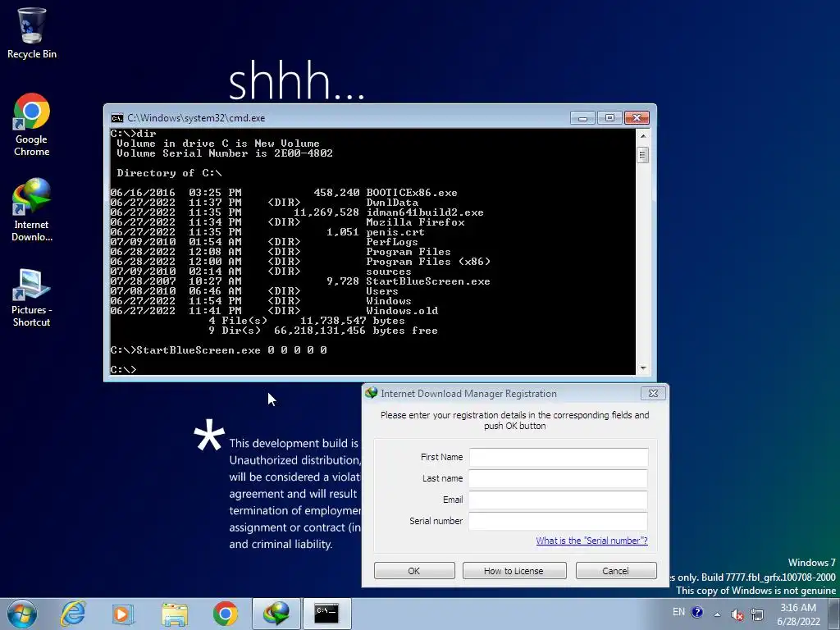The width and height of the screenshot is (840, 630).
Task: Click the Program Files (x86) entry
Action: [x=428, y=262]
